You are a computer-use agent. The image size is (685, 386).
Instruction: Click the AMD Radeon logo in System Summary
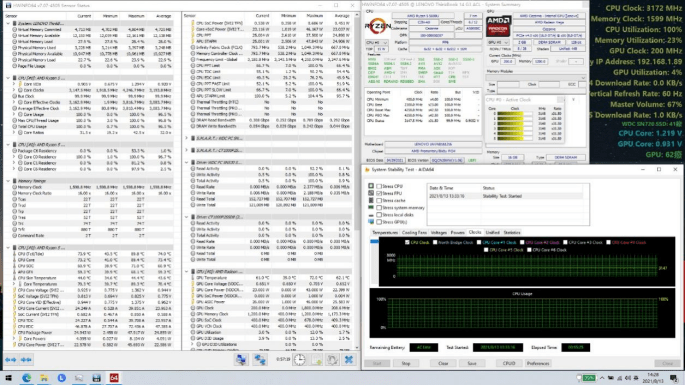[498, 26]
